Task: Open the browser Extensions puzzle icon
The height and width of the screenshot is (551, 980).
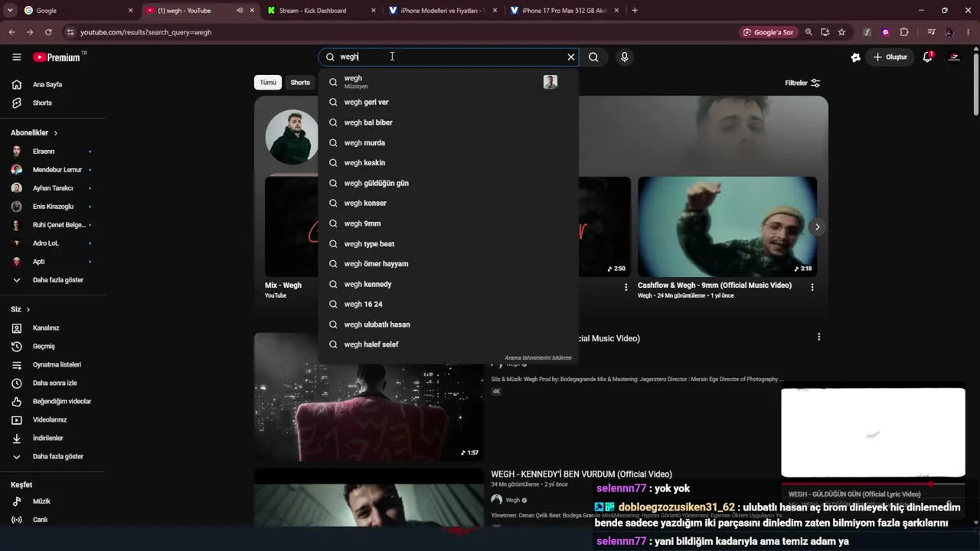Action: [x=904, y=32]
